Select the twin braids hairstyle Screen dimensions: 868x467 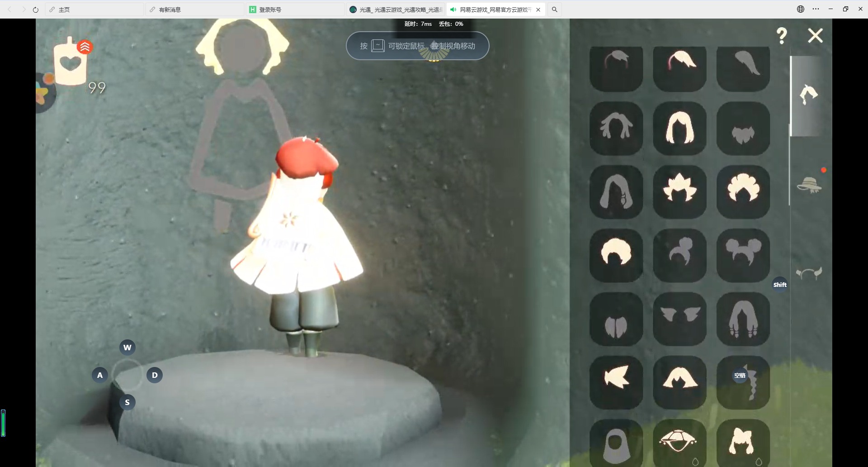[x=743, y=319]
